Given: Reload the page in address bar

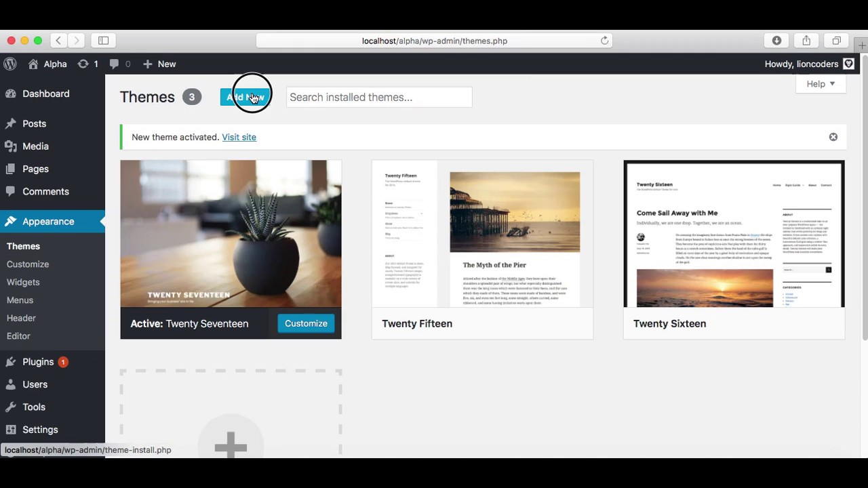Looking at the screenshot, I should (x=604, y=41).
